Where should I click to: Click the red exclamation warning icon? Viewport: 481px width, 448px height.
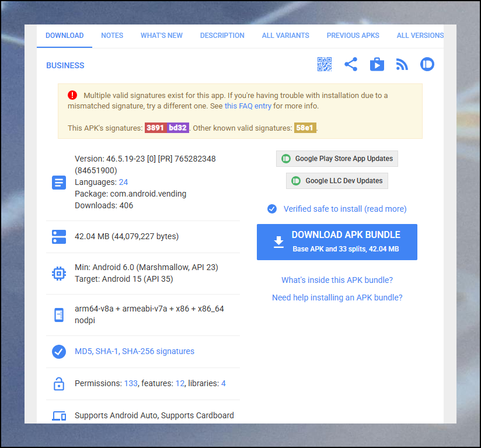pyautogui.click(x=72, y=95)
